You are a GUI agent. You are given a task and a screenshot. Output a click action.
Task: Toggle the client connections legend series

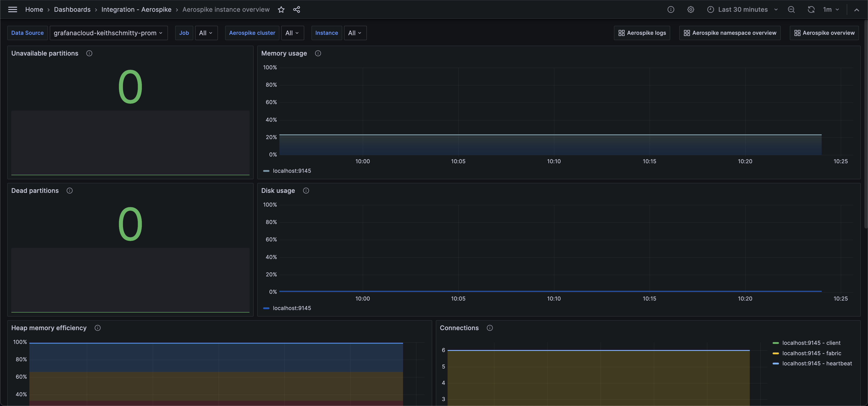[811, 343]
